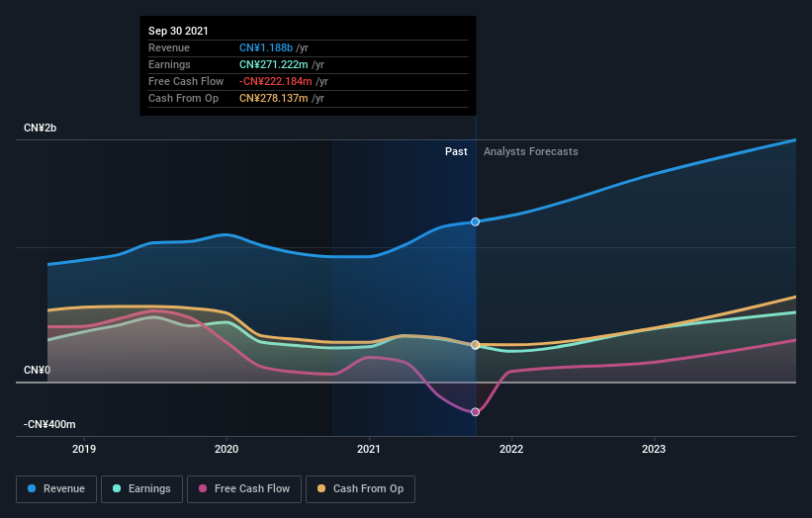Click the CN¥2b y-axis label
The height and width of the screenshot is (518, 812).
pyautogui.click(x=40, y=128)
